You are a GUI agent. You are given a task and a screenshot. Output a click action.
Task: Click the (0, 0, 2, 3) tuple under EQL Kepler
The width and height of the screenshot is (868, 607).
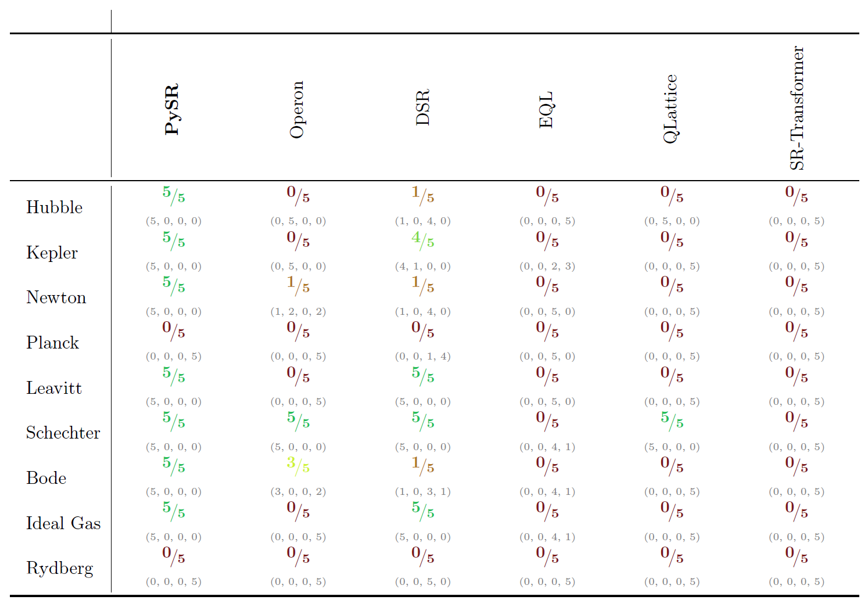[547, 267]
